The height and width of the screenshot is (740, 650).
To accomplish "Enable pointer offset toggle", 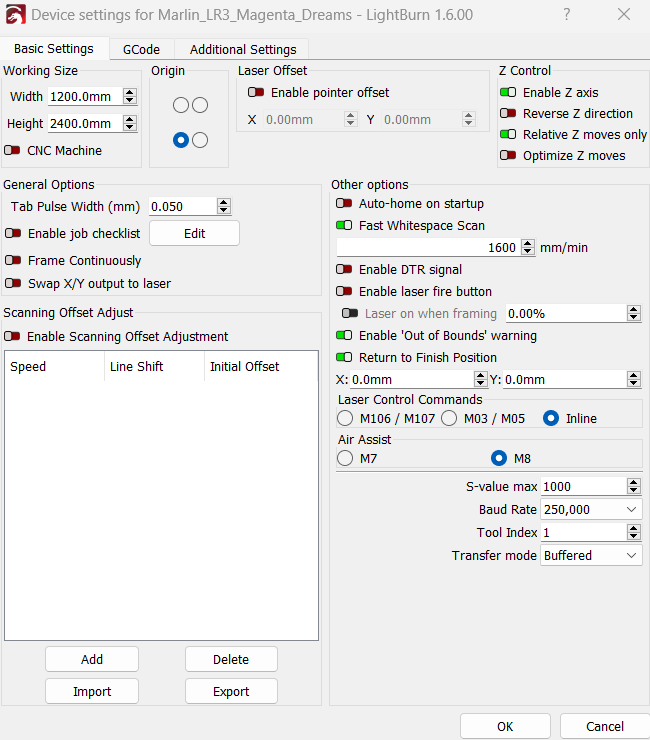I will 256,92.
